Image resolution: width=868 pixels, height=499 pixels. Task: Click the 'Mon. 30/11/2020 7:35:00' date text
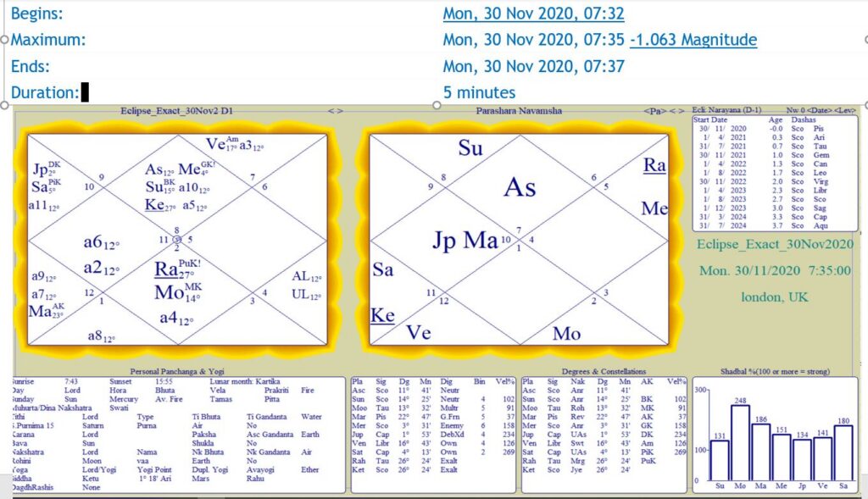775,270
